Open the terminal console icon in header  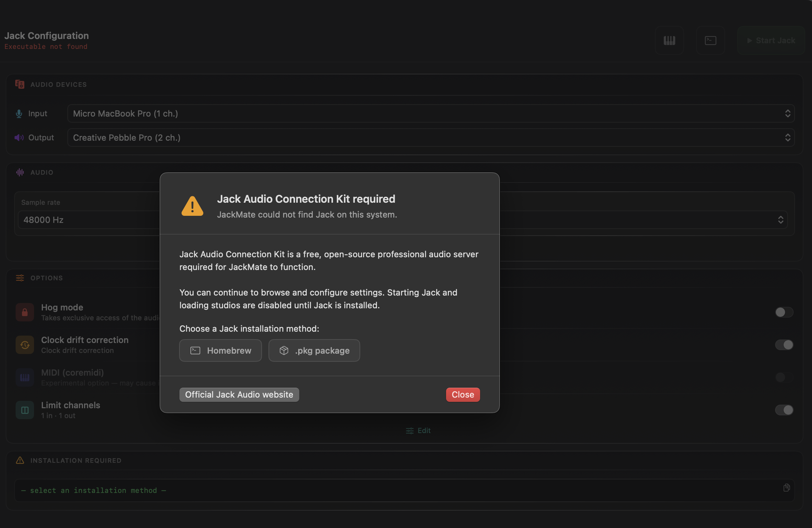tap(710, 40)
